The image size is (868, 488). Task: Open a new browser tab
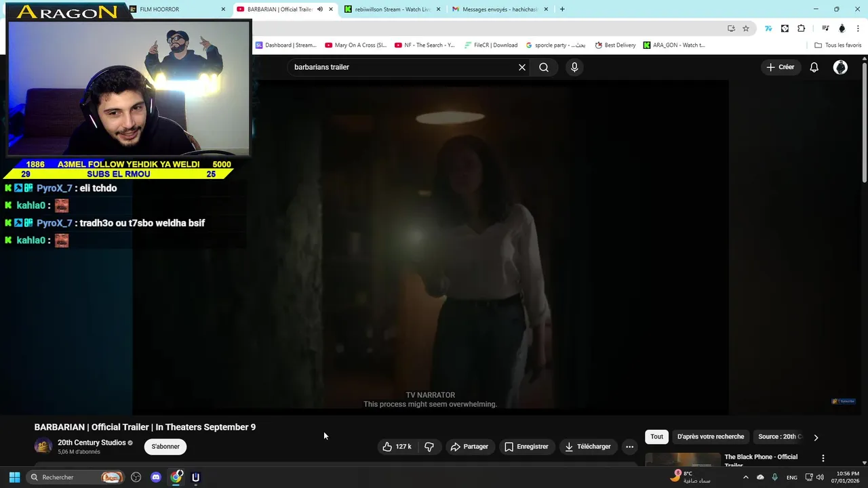pos(562,9)
